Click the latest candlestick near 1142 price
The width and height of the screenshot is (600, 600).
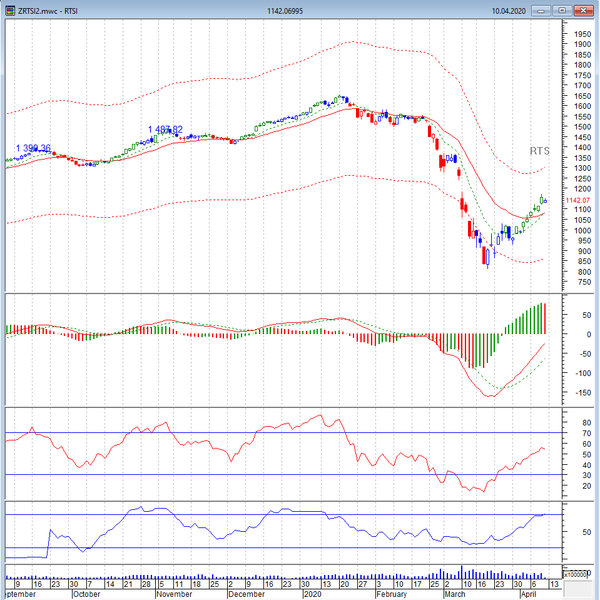coord(545,201)
